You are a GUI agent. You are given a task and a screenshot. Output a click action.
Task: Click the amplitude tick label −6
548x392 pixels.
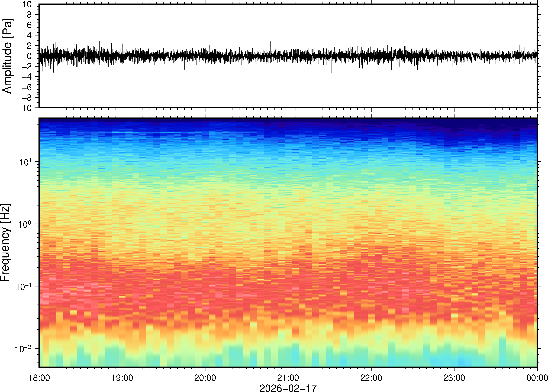pyautogui.click(x=27, y=87)
